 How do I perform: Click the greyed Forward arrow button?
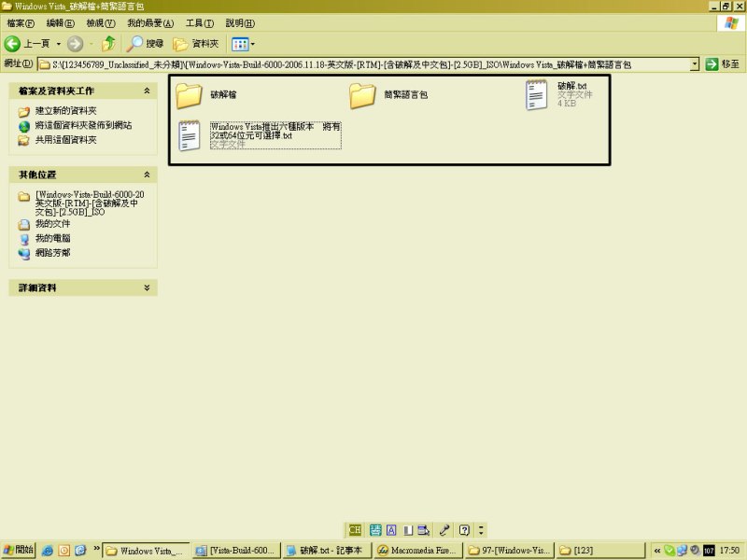75,44
